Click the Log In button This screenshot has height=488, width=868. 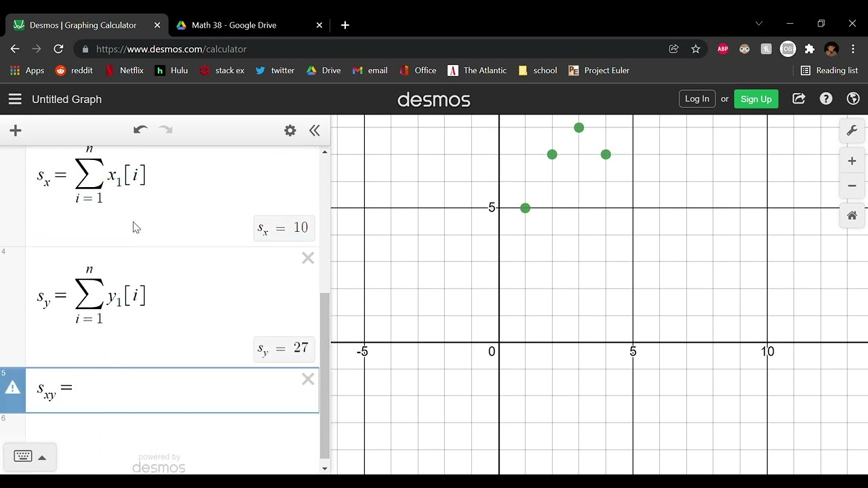click(x=697, y=99)
